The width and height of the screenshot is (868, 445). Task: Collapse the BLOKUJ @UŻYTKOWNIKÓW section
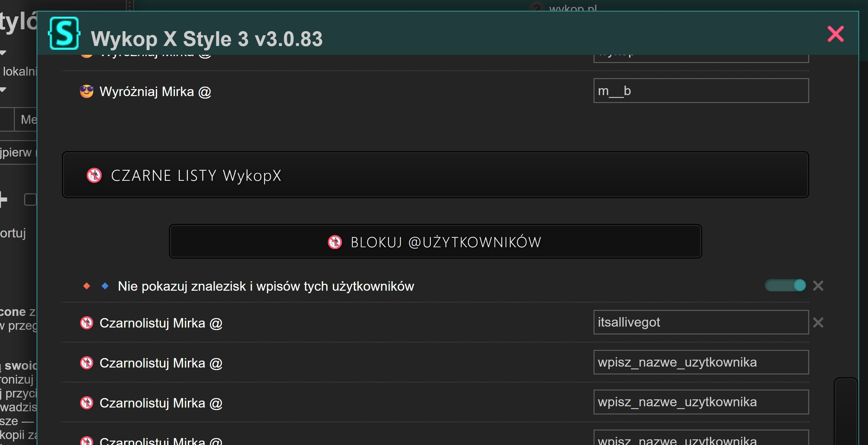click(435, 242)
